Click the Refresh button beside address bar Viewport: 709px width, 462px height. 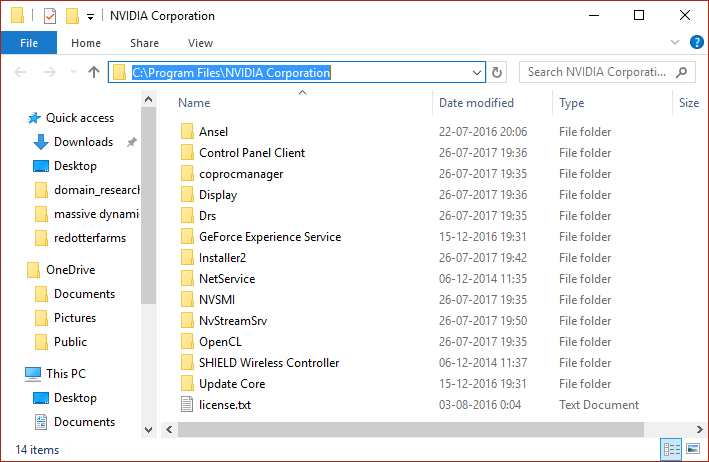click(x=498, y=72)
